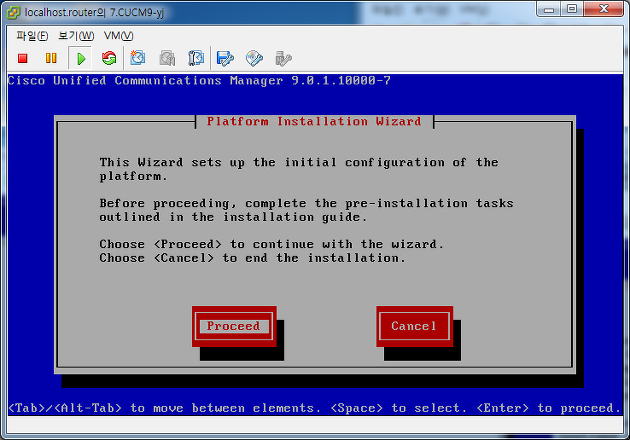Click the text 'Before proceeding, complete the pre-installation tasks'
The height and width of the screenshot is (440, 630).
307,203
